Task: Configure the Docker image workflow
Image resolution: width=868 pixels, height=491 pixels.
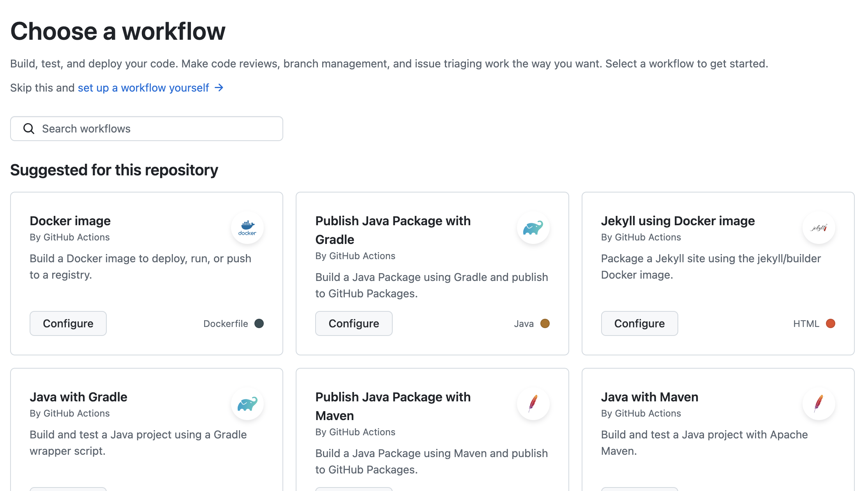Action: pos(68,323)
